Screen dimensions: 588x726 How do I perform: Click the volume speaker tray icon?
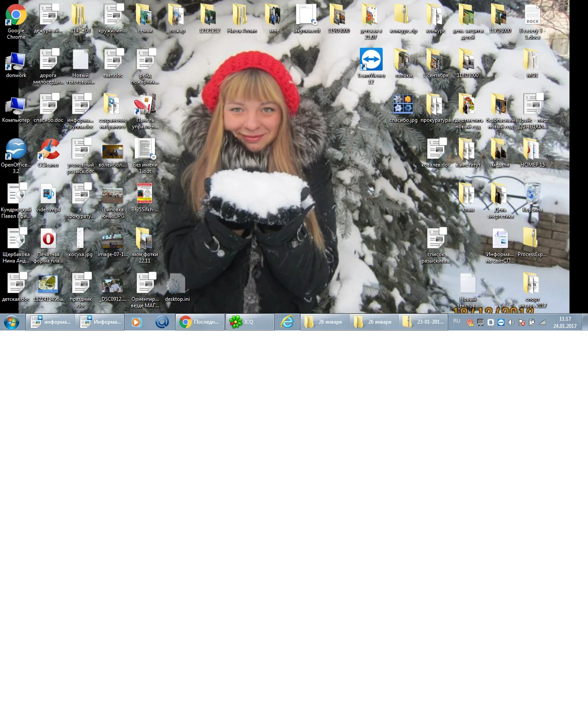[x=511, y=322]
